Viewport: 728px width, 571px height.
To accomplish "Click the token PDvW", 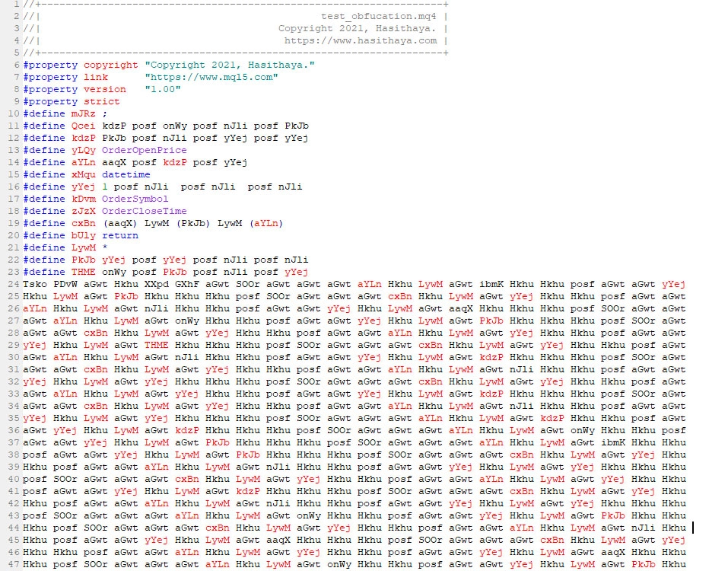I will (x=65, y=284).
